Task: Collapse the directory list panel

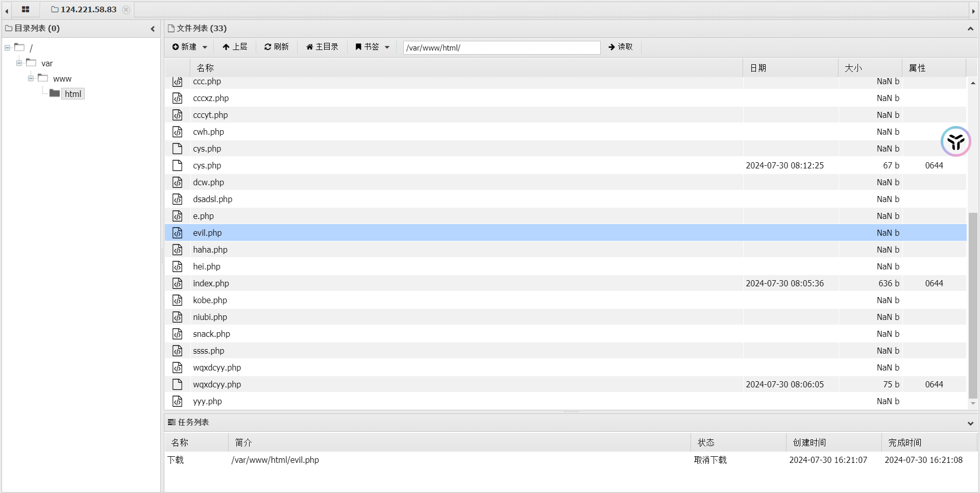Action: (153, 29)
